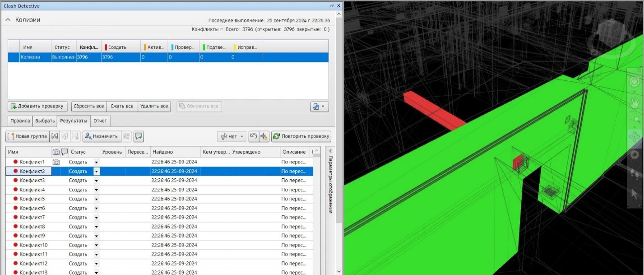644x275 pixels.
Task: Click the Select arrow tool in navigation bar
Action: (635, 194)
